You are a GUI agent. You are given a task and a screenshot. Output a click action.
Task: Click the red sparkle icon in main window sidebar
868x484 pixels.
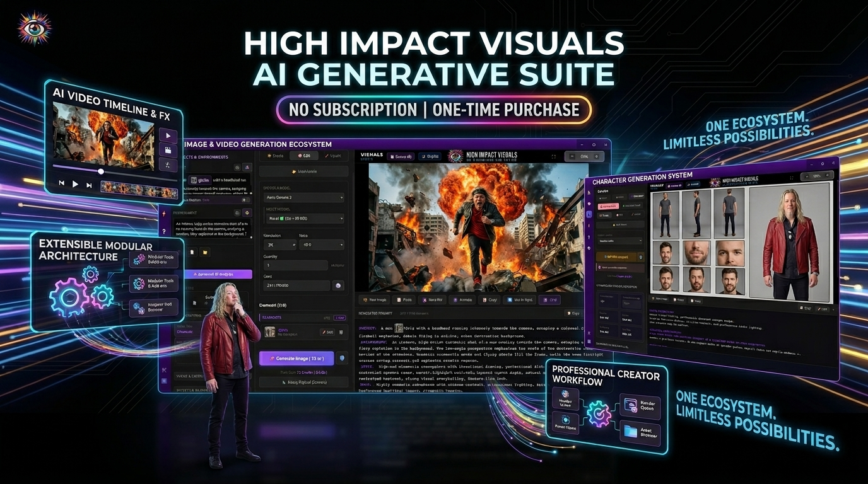(x=163, y=214)
